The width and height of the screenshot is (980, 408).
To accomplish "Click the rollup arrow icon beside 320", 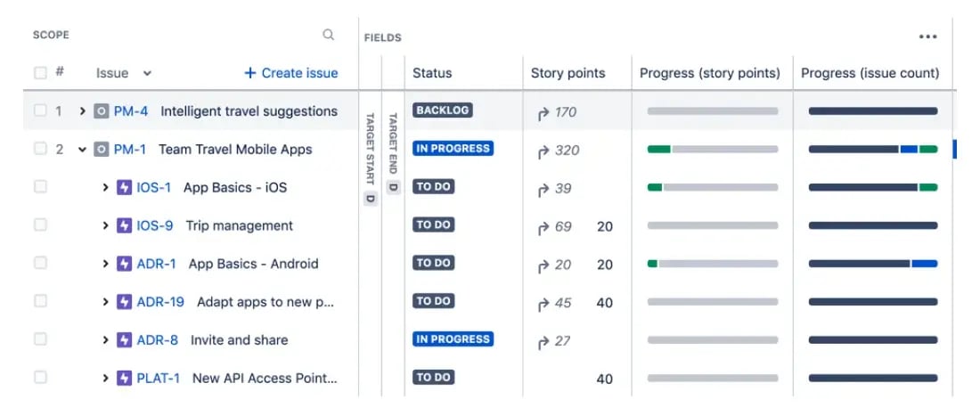I will point(543,151).
